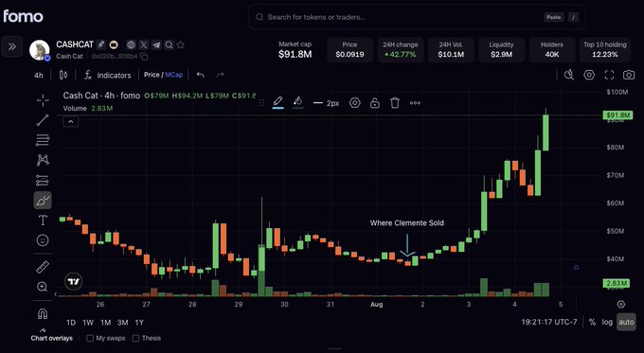Set the chart range to 3M
The height and width of the screenshot is (353, 644).
(122, 323)
